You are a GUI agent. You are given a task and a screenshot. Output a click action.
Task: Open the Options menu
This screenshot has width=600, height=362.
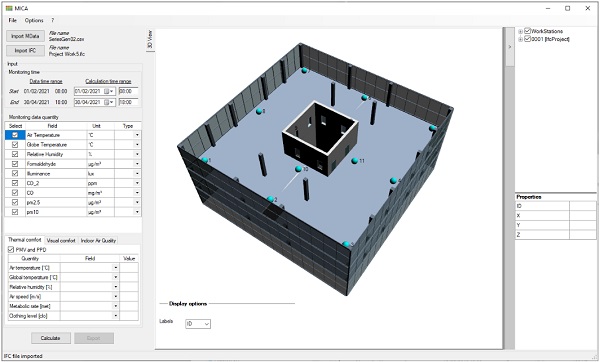(x=34, y=20)
